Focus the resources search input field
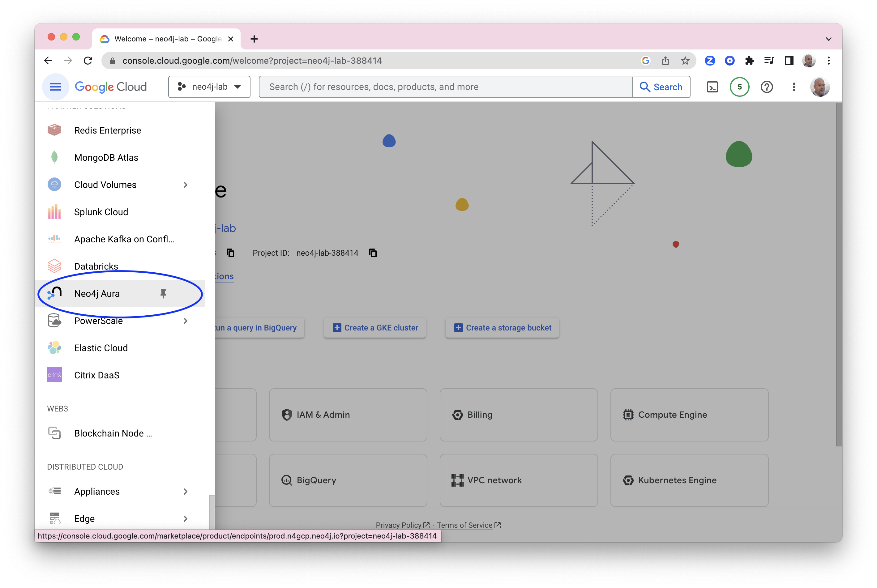Image resolution: width=877 pixels, height=588 pixels. click(446, 87)
